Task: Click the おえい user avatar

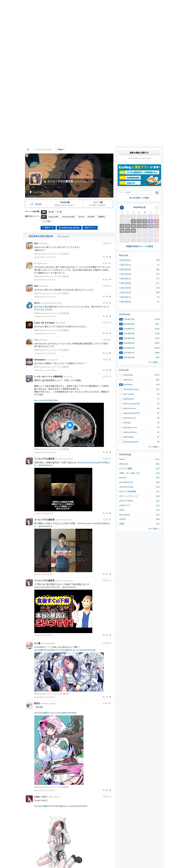Action: tap(29, 305)
